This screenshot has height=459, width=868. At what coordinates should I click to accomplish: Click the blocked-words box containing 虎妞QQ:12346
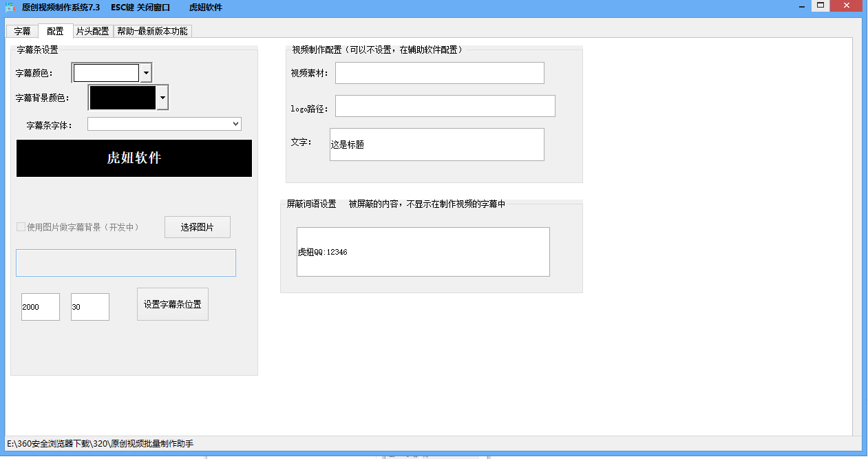tap(423, 252)
